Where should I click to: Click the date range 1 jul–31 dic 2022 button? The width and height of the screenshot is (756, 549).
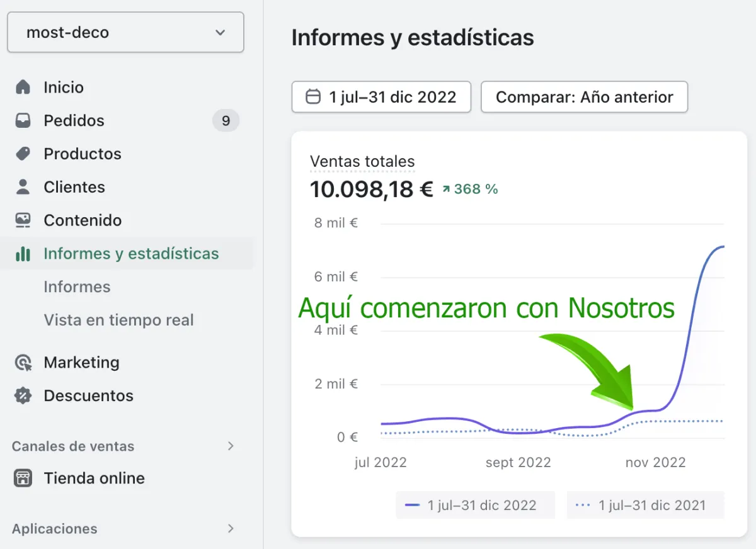381,97
